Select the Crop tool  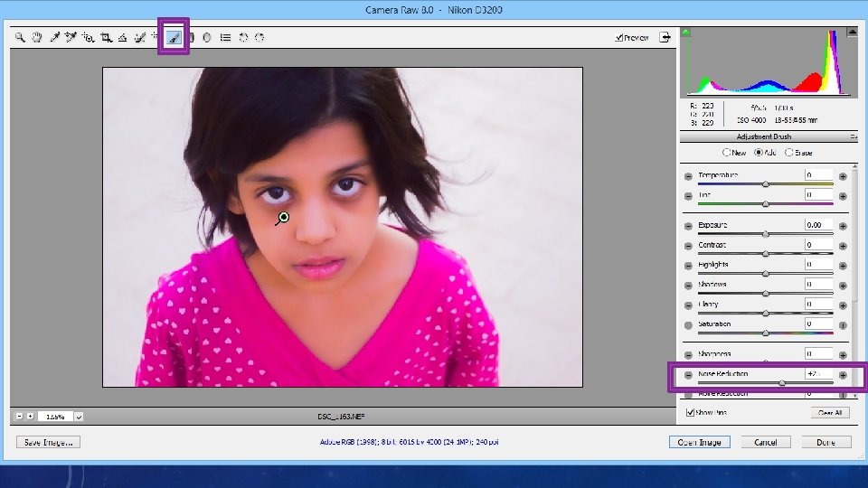coord(106,37)
